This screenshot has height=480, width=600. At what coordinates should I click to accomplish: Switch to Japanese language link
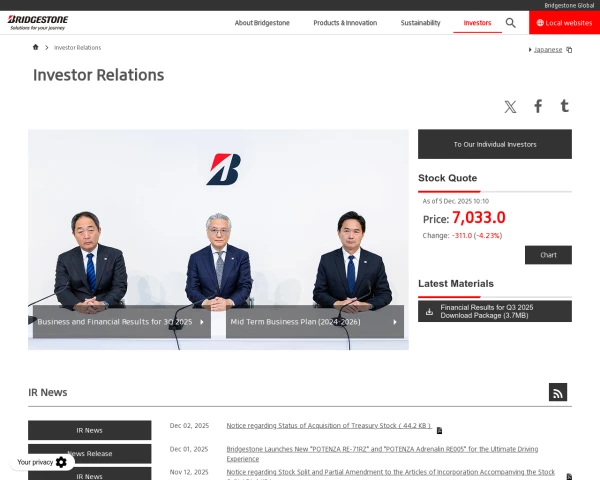pos(548,50)
